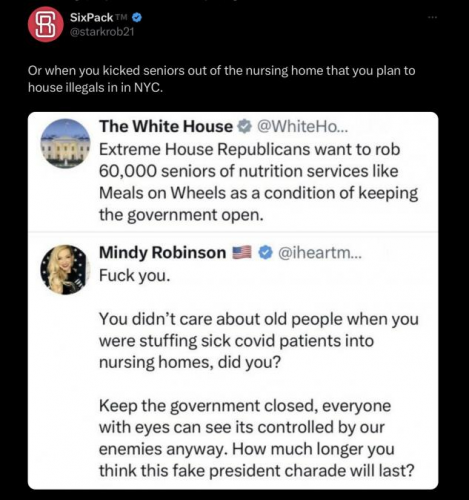
Task: Open Mindy Robinson's profile photo
Action: [63, 270]
